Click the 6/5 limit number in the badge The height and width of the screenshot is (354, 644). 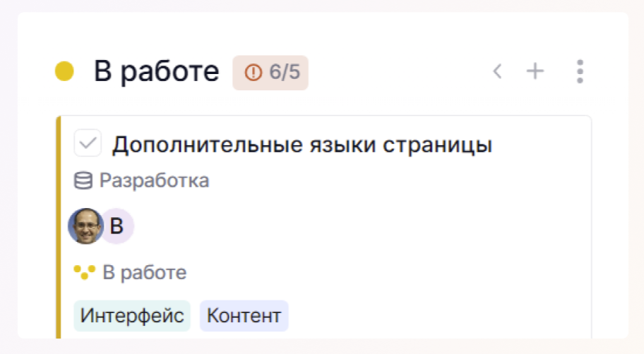(285, 72)
